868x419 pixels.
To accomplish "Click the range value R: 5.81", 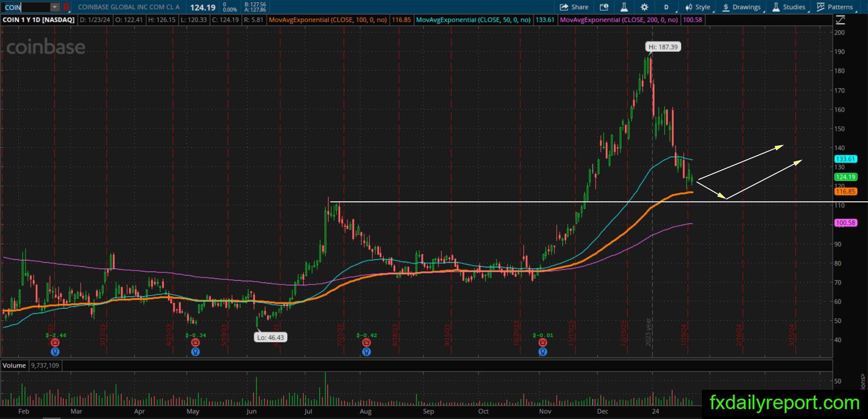I will 253,20.
